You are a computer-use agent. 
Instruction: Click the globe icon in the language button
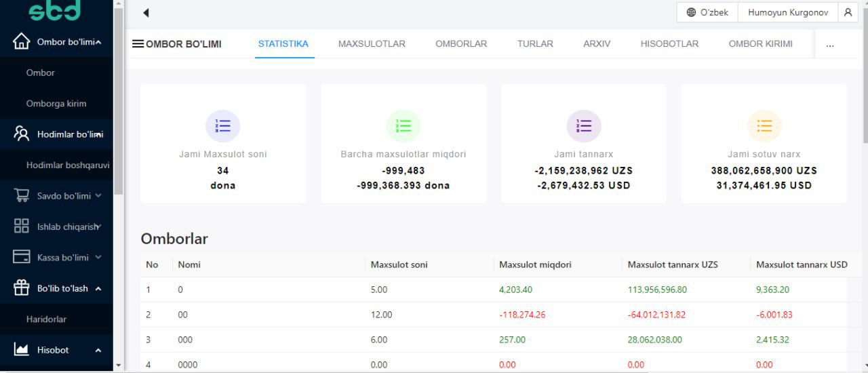691,12
